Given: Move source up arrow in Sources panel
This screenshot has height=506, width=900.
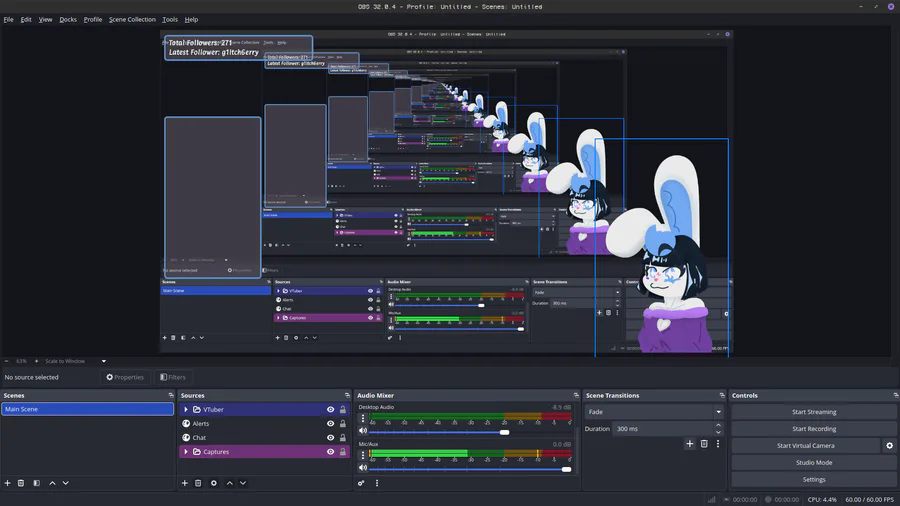Looking at the screenshot, I should click(230, 483).
